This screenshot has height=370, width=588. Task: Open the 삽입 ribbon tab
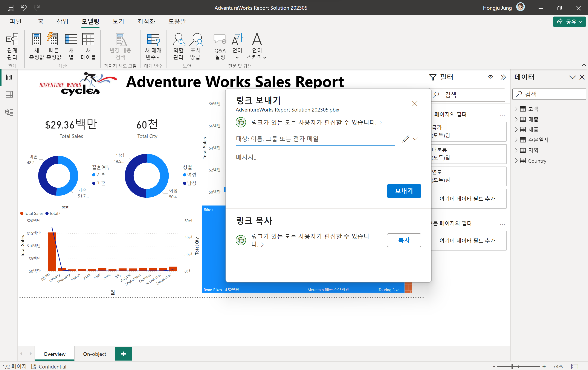coord(62,21)
